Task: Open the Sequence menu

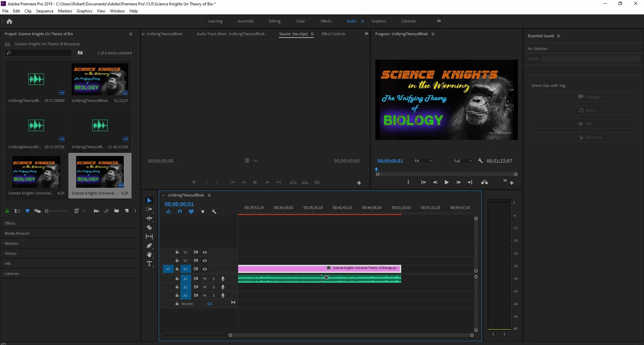Action: (45, 11)
